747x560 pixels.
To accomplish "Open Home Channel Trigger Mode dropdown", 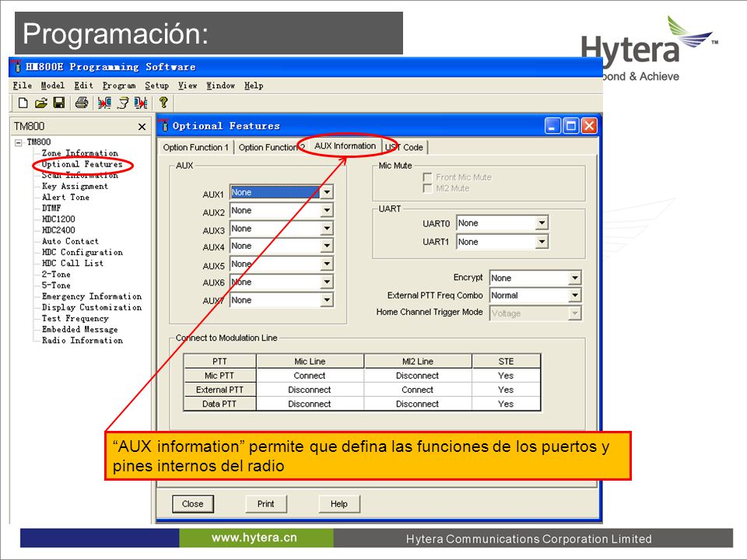I will click(575, 313).
